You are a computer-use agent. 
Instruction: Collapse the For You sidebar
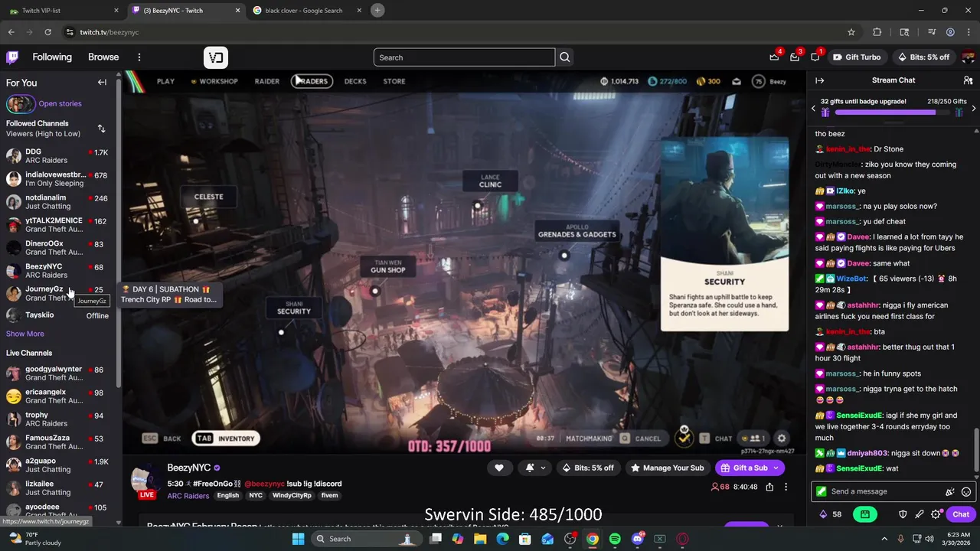pos(102,83)
